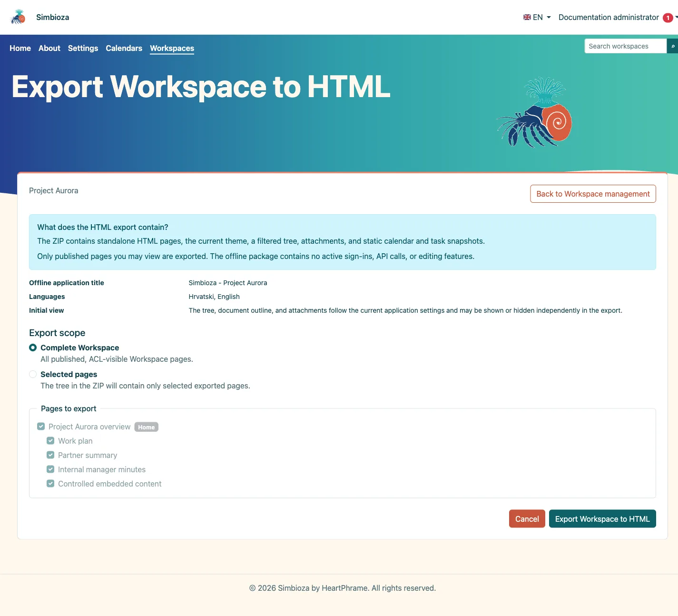Click the Controlled embedded content label
The width and height of the screenshot is (678, 616).
[110, 484]
